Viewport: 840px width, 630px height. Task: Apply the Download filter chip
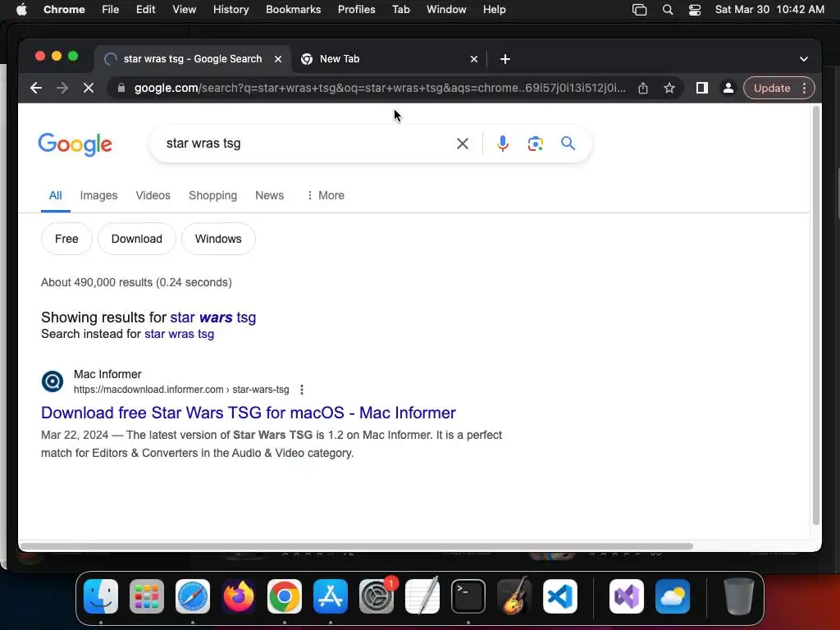pos(137,239)
